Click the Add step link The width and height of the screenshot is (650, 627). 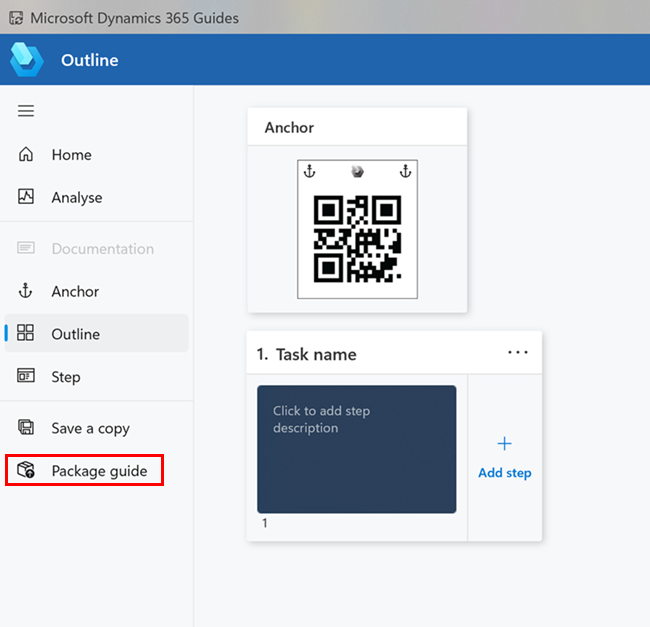tap(504, 472)
